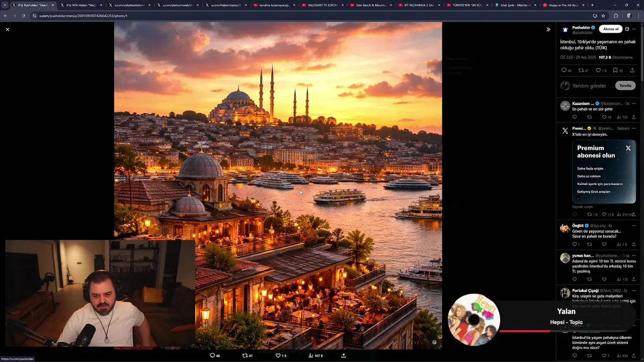Open Kazanium reply more options

pyautogui.click(x=634, y=104)
